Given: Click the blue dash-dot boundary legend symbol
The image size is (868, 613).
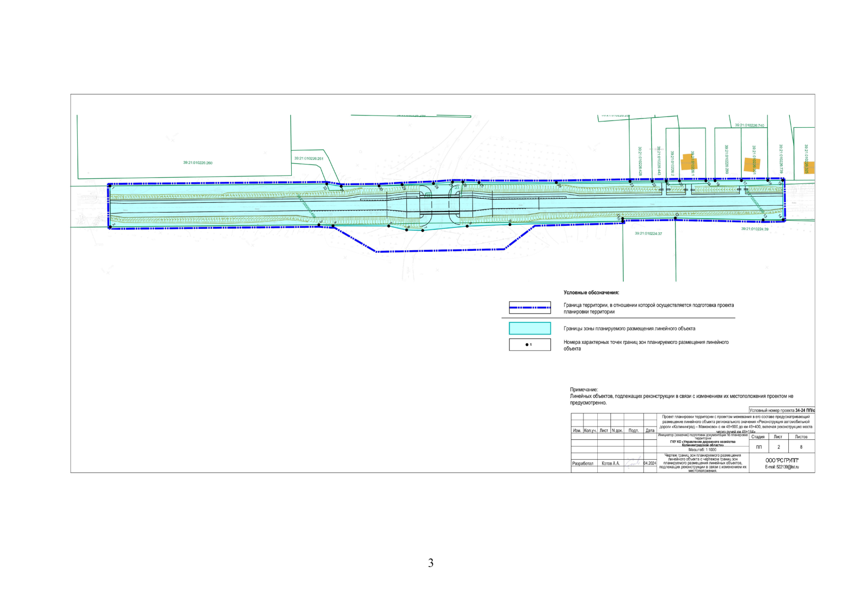Looking at the screenshot, I should [530, 308].
